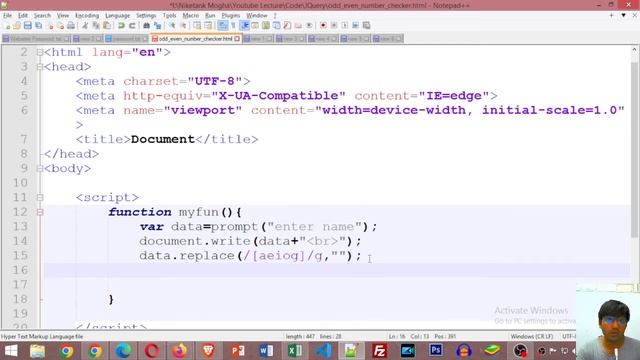Open Find with the binoculars icon
This screenshot has height=360, width=640.
[146, 26]
